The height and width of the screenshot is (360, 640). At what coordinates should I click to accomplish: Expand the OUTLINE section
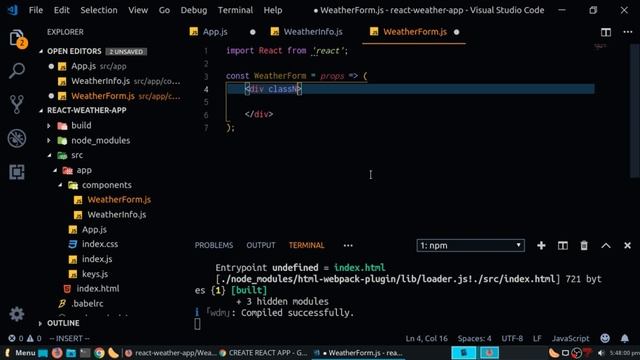coord(63,323)
